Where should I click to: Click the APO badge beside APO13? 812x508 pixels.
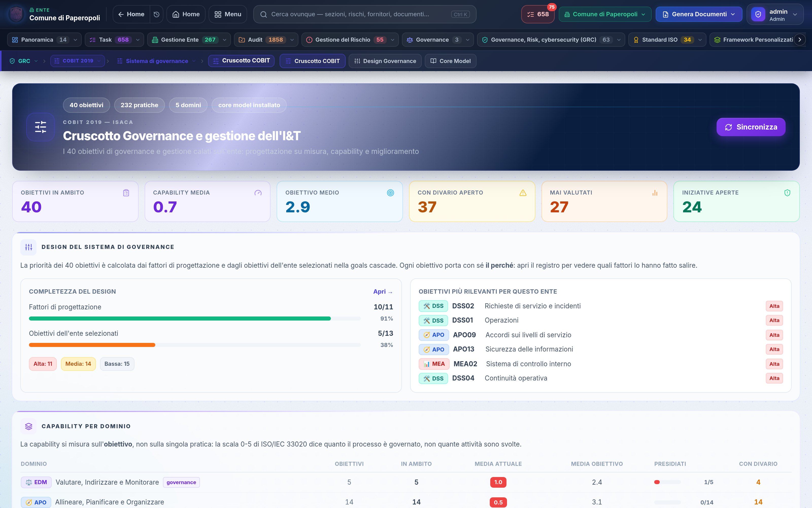[434, 350]
